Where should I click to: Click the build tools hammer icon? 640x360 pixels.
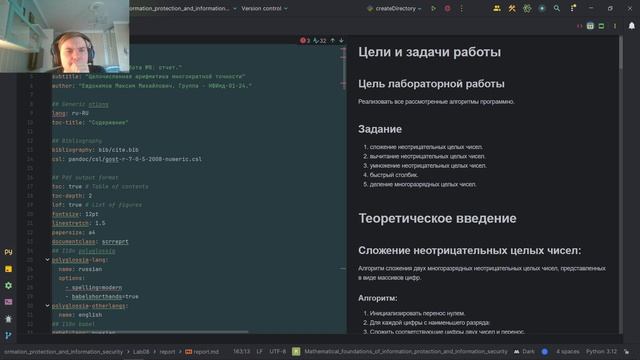(x=512, y=8)
